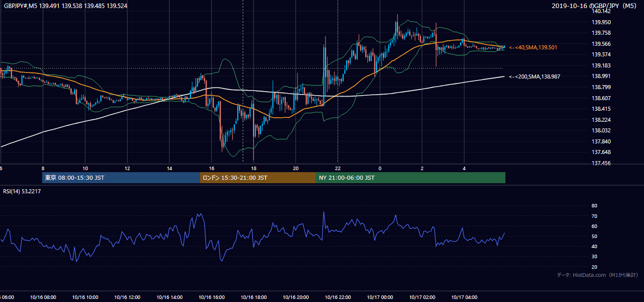Click date label 10/16 22:00
Screen dimensions: 644x302
click(338, 297)
